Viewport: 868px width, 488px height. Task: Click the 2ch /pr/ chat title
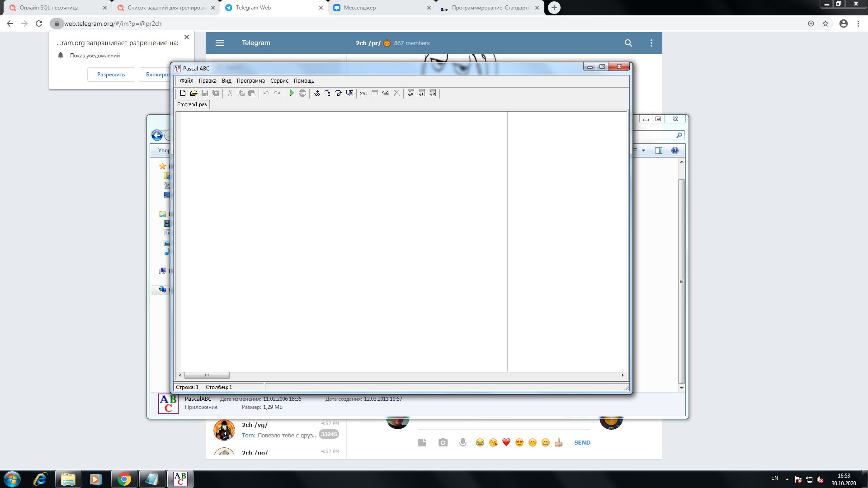(x=368, y=43)
